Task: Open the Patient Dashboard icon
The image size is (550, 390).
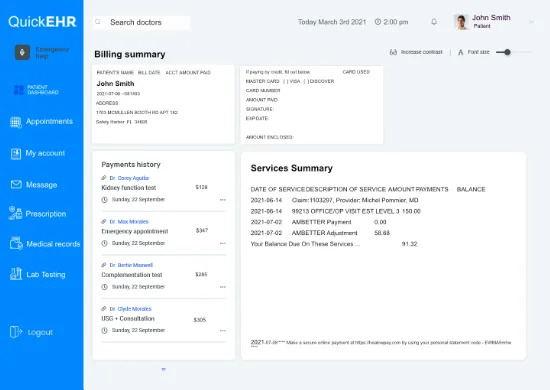Action: click(19, 90)
